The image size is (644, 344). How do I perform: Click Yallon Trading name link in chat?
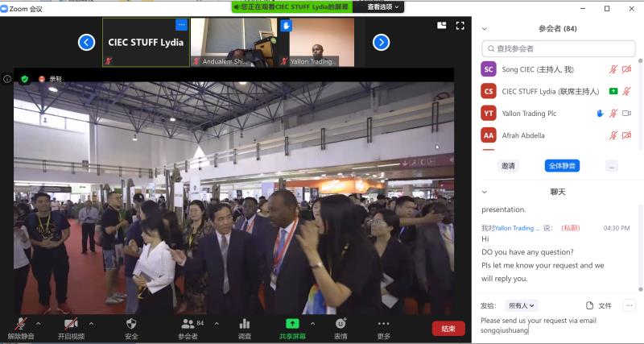517,228
